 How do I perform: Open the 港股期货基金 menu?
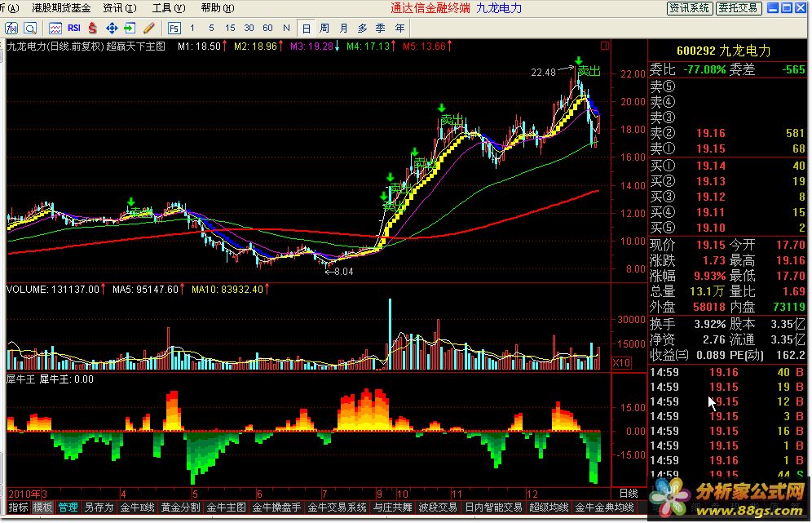pyautogui.click(x=61, y=8)
